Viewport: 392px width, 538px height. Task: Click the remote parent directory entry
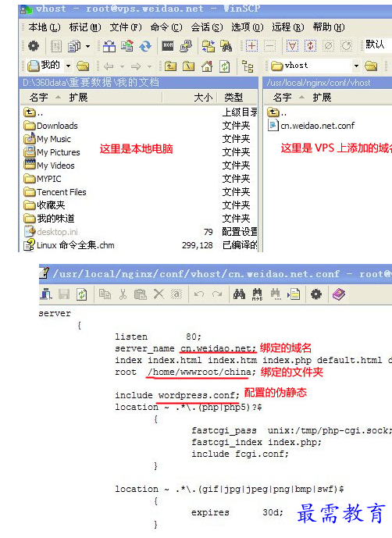pyautogui.click(x=276, y=112)
